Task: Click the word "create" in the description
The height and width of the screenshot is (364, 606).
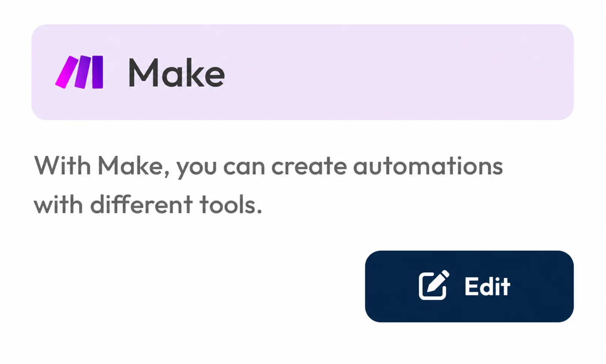Action: click(x=309, y=166)
